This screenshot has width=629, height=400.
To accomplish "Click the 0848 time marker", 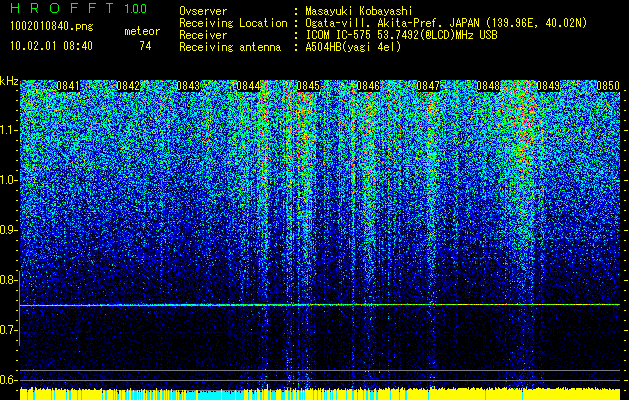I will coord(488,86).
